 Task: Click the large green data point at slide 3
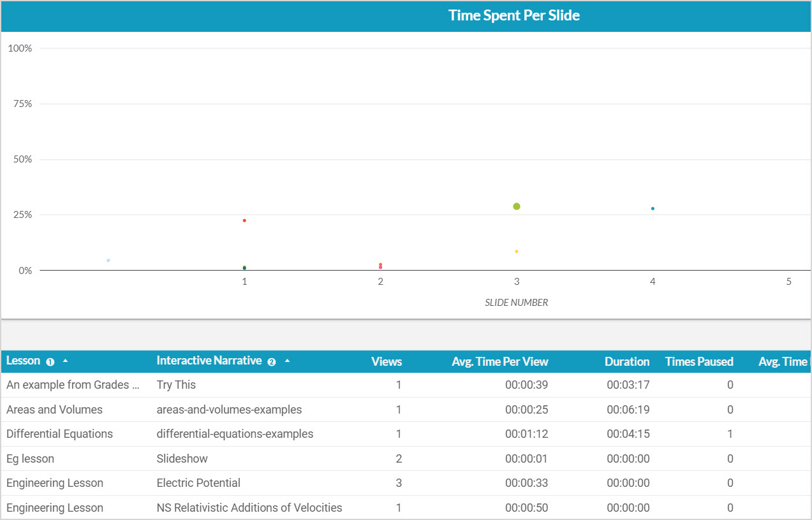point(517,206)
